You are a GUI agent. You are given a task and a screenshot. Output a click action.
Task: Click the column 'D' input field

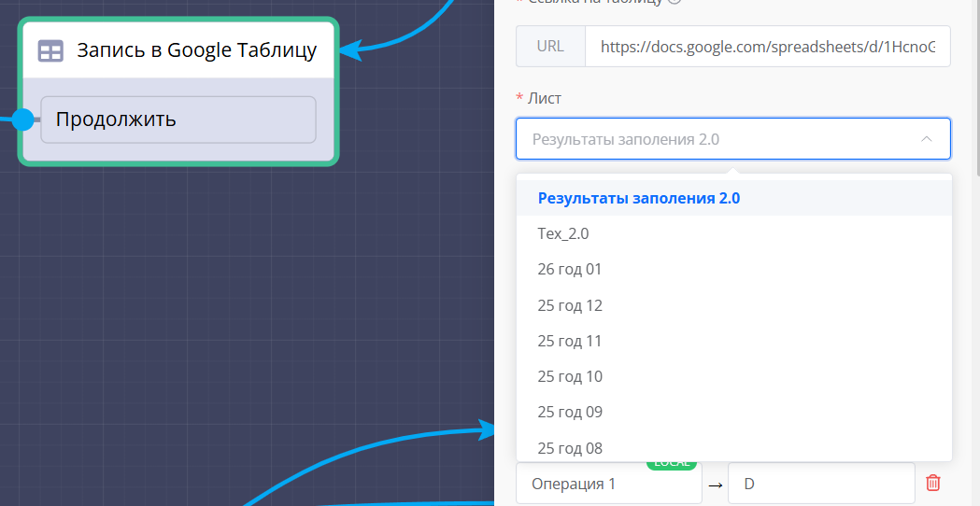(x=820, y=484)
